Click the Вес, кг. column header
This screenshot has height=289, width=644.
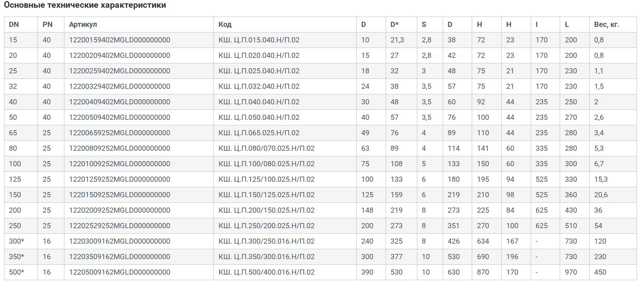tap(606, 25)
